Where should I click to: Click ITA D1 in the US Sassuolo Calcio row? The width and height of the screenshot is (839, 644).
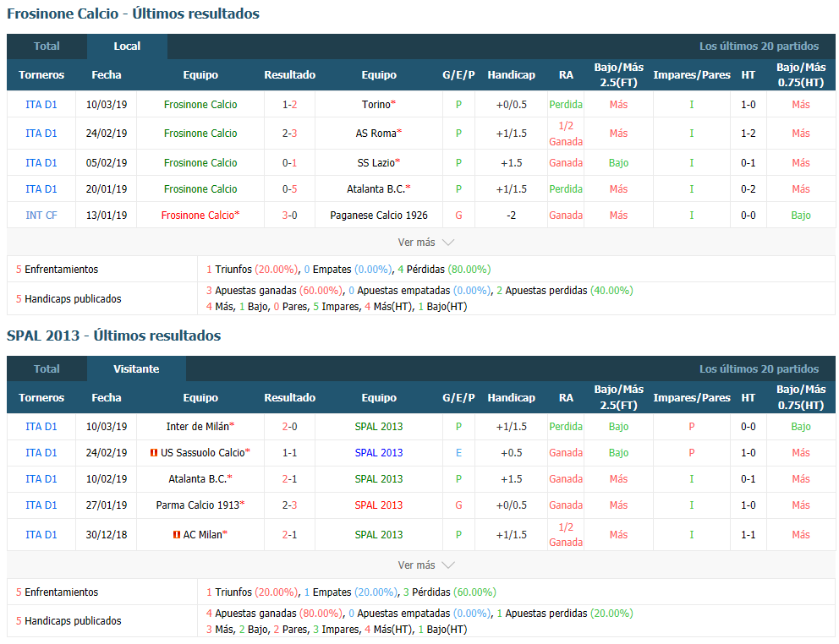point(41,453)
